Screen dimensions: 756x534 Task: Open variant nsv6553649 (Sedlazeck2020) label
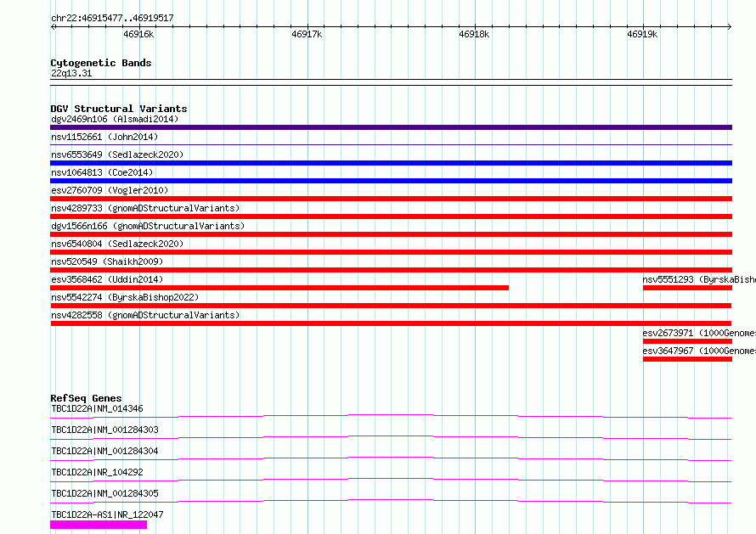click(117, 155)
